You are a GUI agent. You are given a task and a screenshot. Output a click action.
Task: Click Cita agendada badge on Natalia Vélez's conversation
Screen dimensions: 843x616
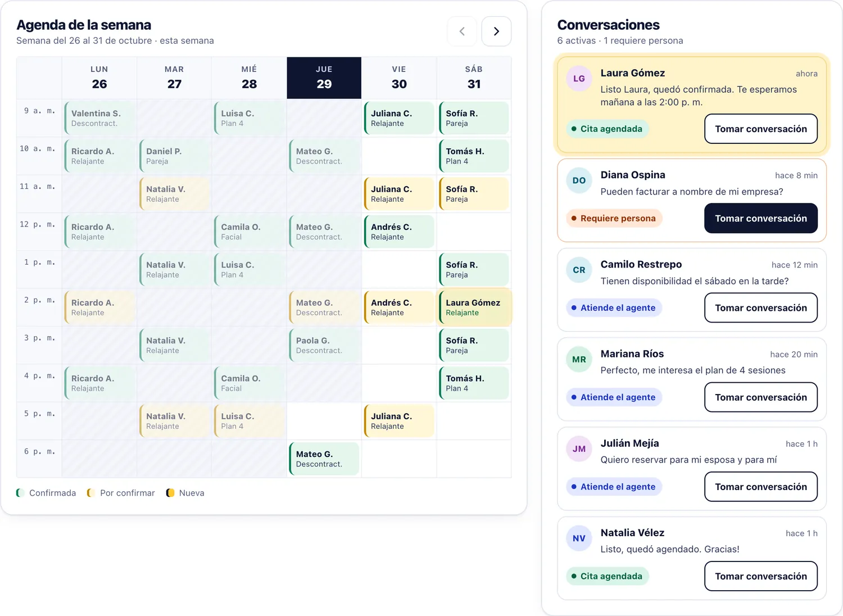(x=607, y=576)
